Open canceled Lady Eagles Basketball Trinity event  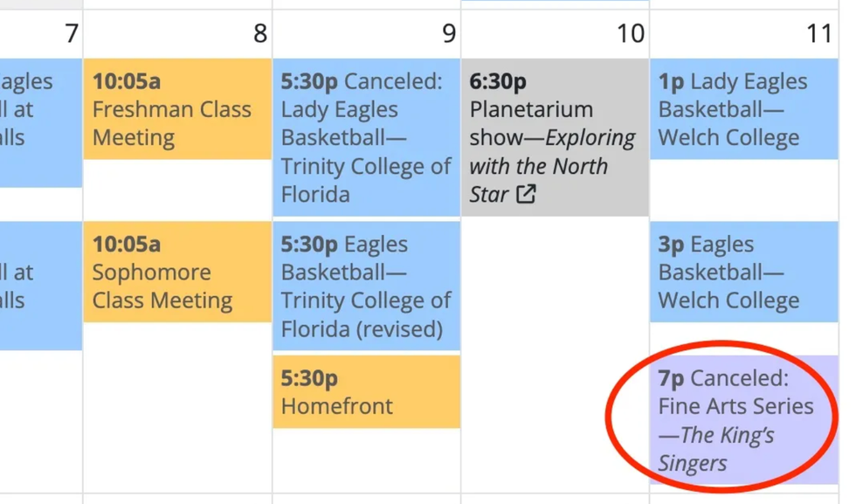366,137
